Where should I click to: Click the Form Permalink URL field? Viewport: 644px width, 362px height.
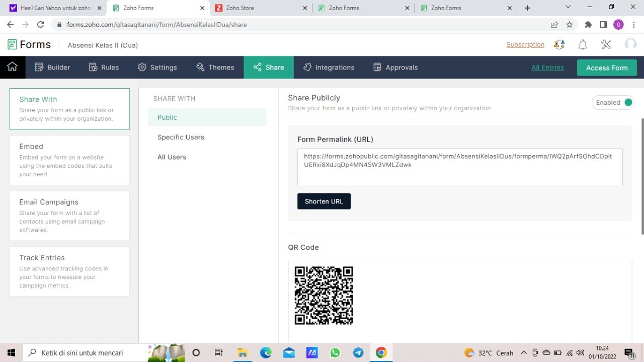460,167
